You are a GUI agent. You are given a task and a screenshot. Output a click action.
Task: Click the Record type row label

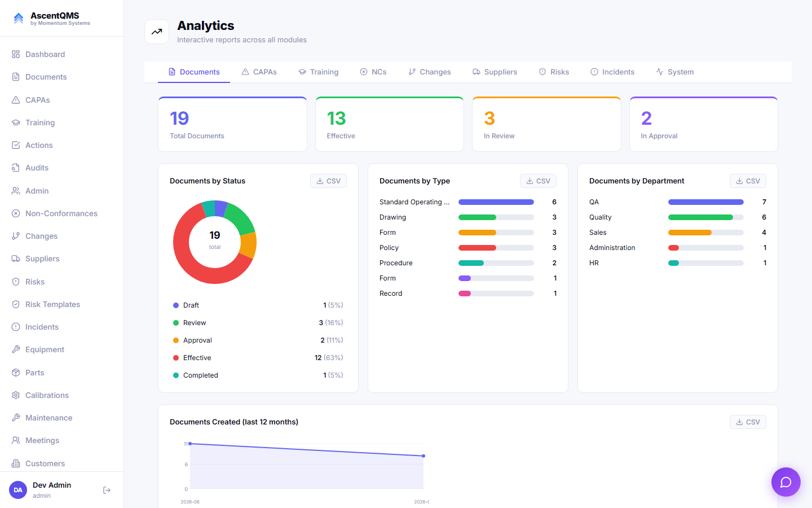point(391,294)
